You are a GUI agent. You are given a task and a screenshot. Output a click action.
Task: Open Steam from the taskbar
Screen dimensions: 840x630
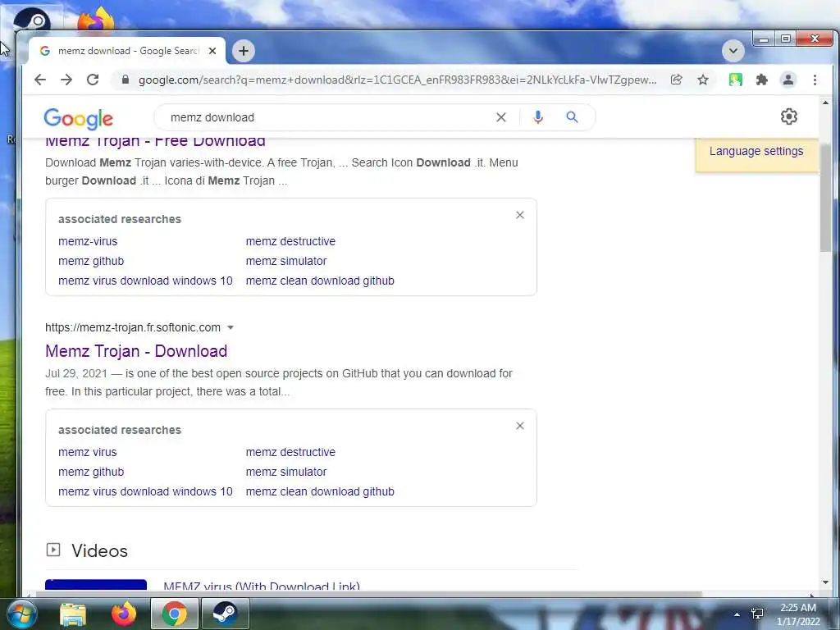click(x=225, y=614)
